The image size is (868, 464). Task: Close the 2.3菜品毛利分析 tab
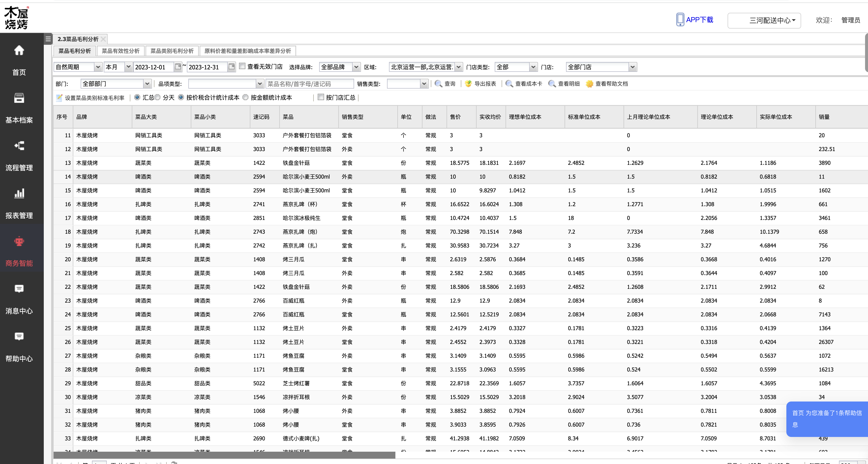point(104,39)
